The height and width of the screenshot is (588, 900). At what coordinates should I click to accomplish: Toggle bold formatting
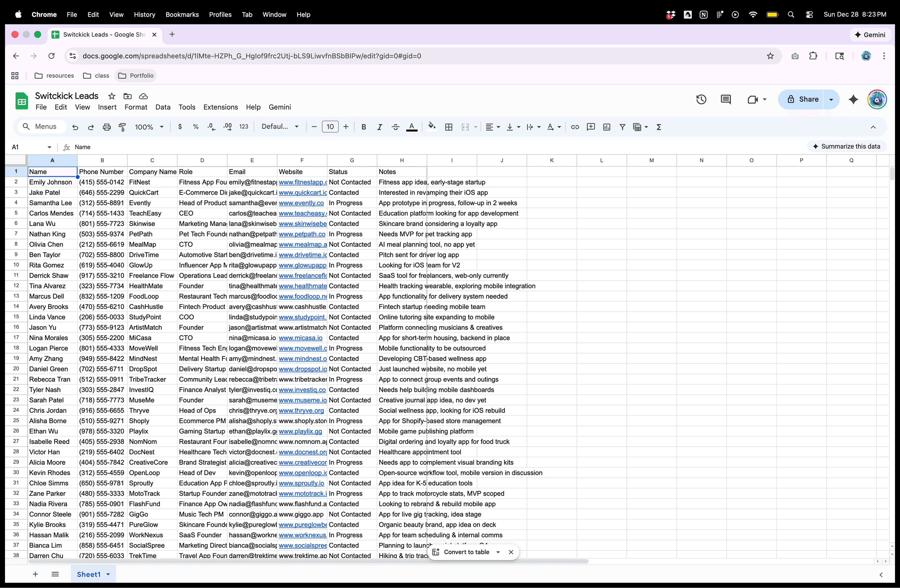tap(363, 127)
